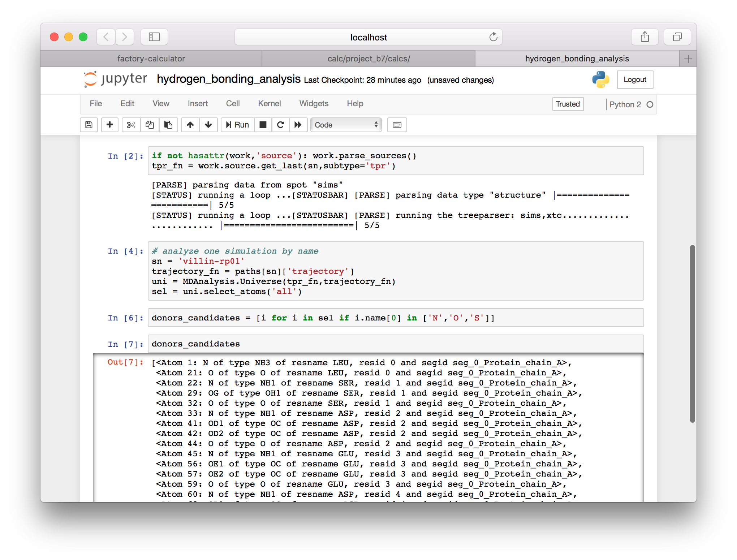Open the Widgets menu
Screen dimensions: 737x560
(x=314, y=104)
